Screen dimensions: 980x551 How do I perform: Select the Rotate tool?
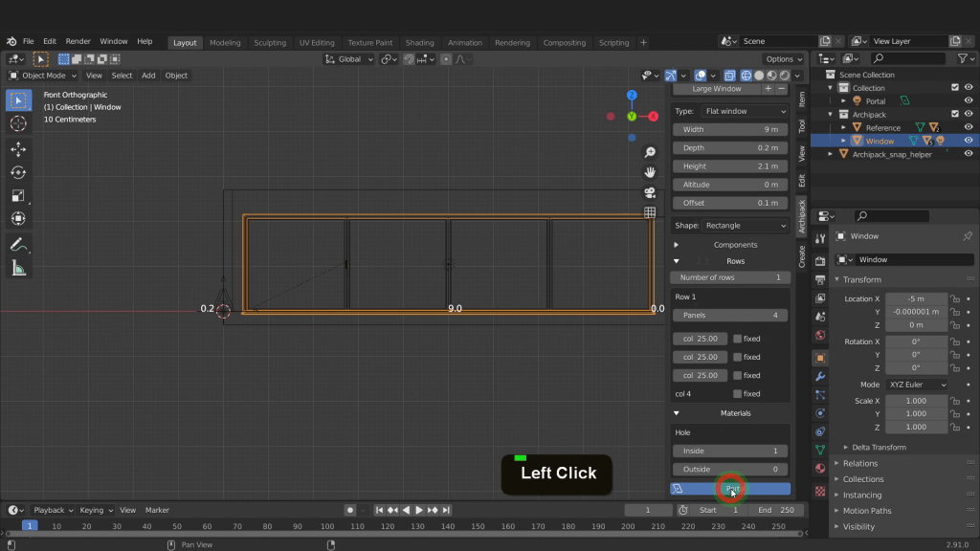tap(18, 172)
